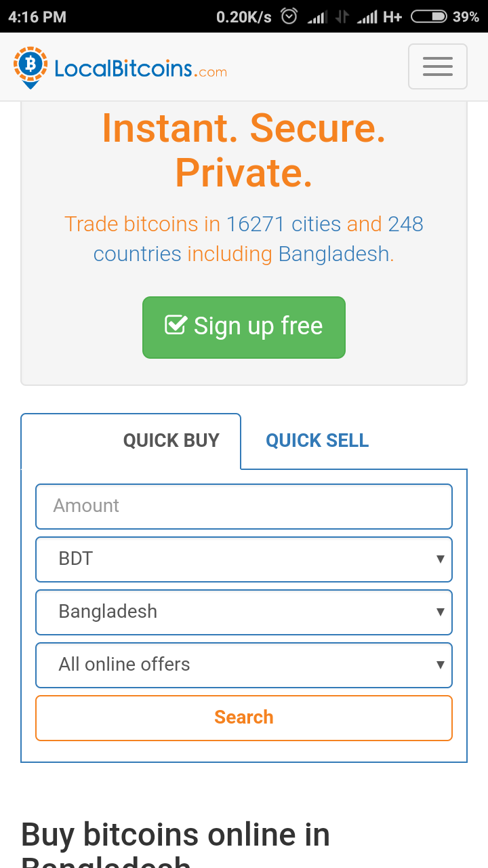Open the hamburger navigation menu
Viewport: 488px width, 868px height.
[437, 66]
